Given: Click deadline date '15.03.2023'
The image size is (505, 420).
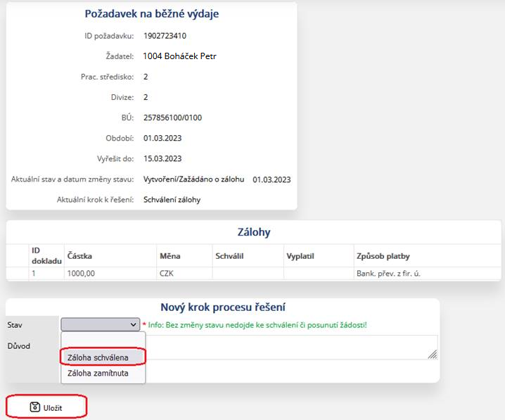Looking at the screenshot, I should (x=162, y=159).
